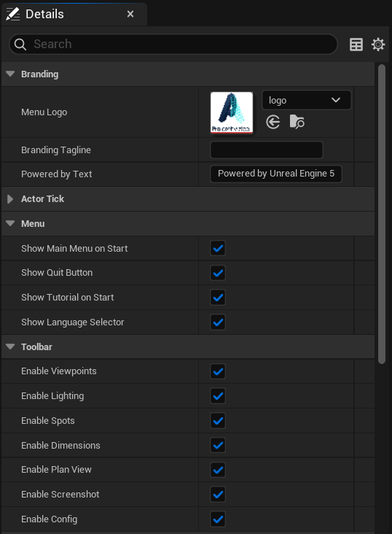392x534 pixels.
Task: Collapse the Toolbar section
Action: [10, 347]
